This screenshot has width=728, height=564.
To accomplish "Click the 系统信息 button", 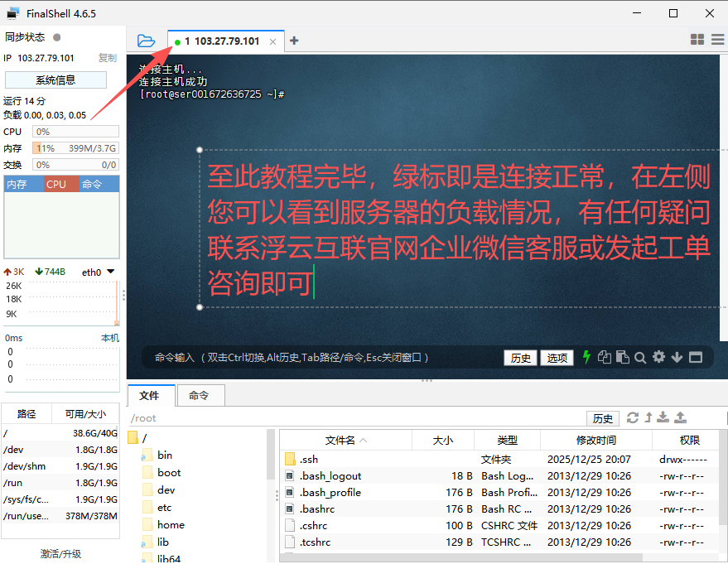I will [x=55, y=80].
